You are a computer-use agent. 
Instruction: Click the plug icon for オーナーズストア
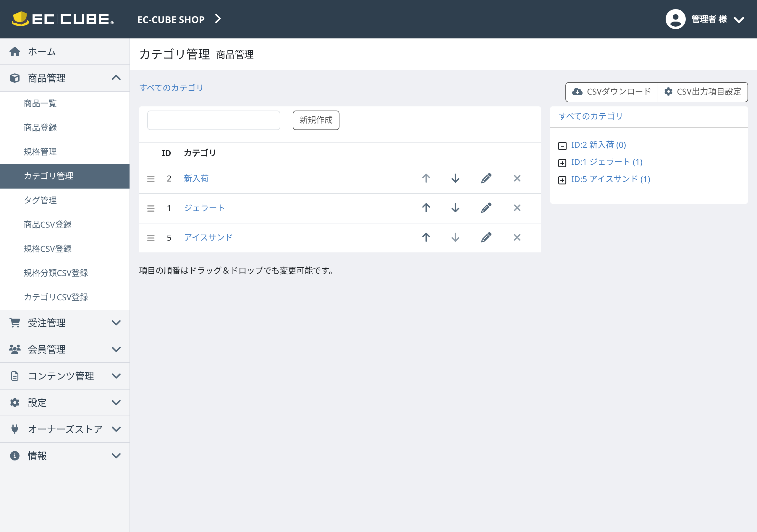point(15,429)
